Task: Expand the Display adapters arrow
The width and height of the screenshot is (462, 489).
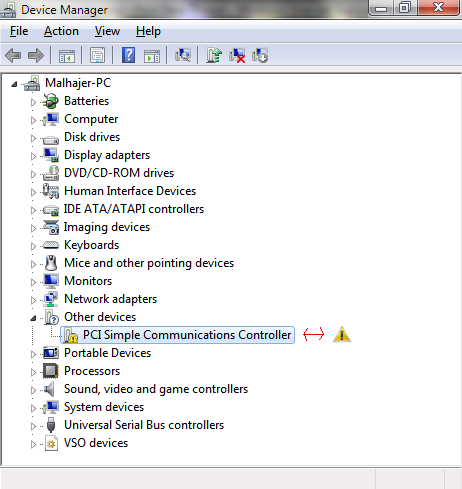Action: tap(33, 156)
